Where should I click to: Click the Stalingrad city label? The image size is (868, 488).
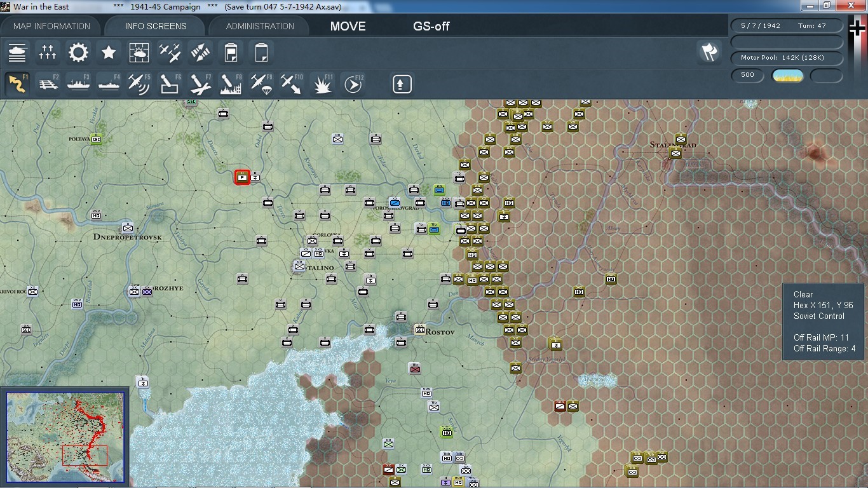click(673, 145)
